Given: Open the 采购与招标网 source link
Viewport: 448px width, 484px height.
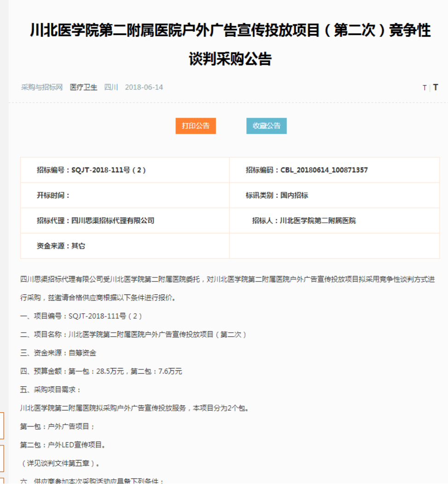Looking at the screenshot, I should click(42, 87).
